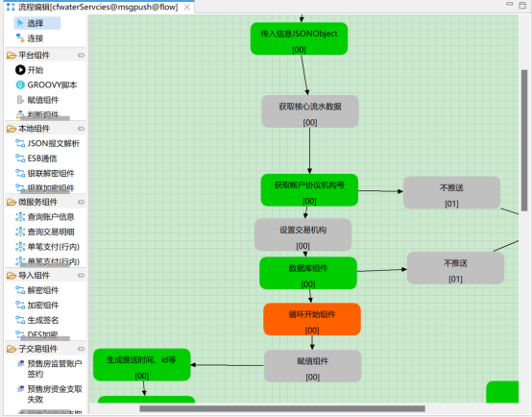This screenshot has width=532, height=417.
Task: Collapse the 子交易组件 palette group
Action: (45, 349)
